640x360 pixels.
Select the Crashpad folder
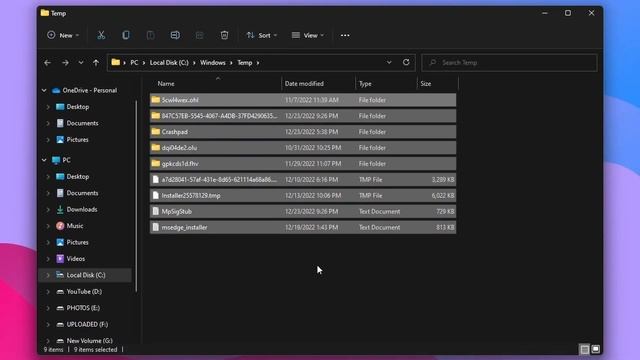click(x=303, y=132)
